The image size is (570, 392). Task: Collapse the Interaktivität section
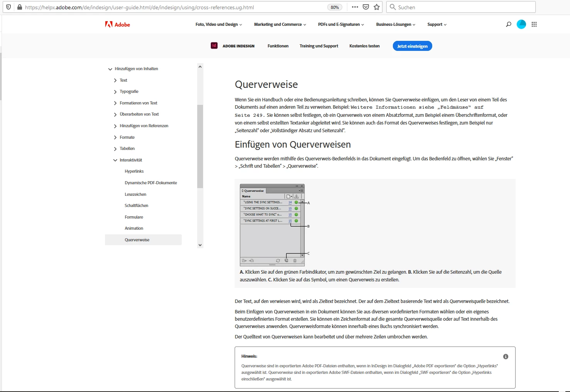[115, 160]
